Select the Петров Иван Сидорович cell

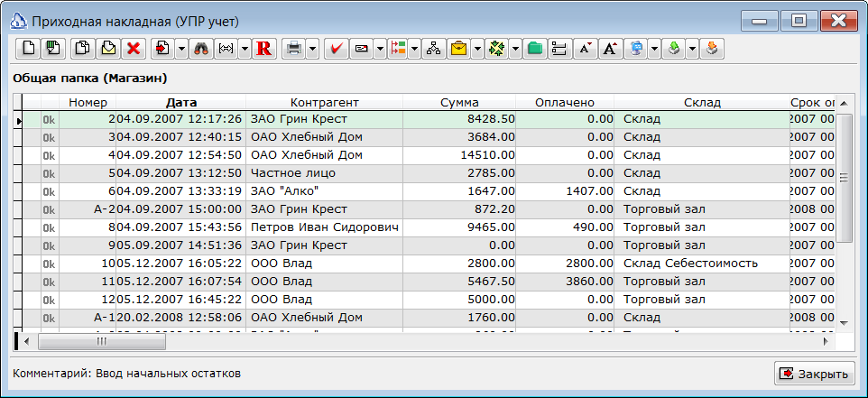[x=325, y=227]
